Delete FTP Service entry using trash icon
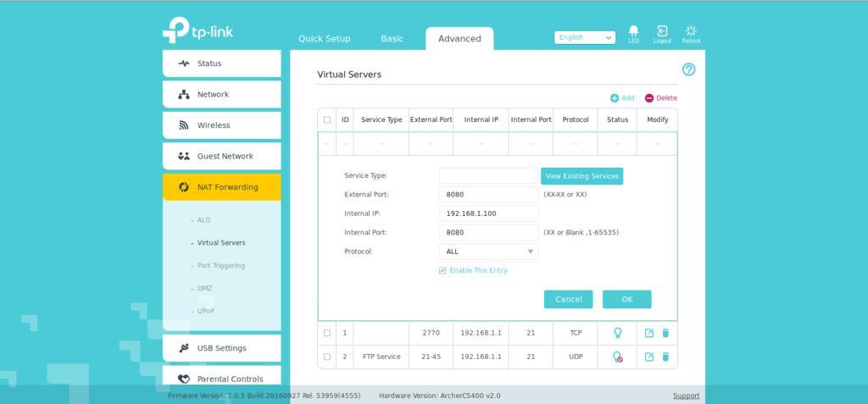The width and height of the screenshot is (868, 404). 665,357
